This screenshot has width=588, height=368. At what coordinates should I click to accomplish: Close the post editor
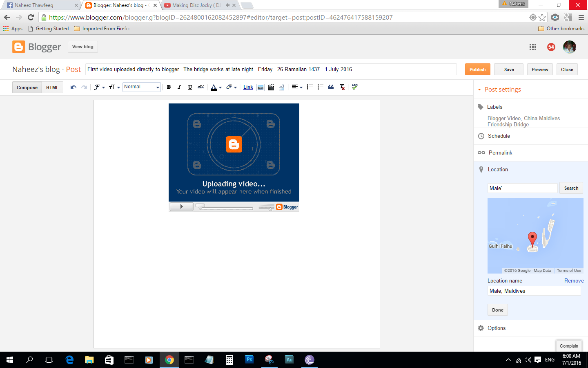click(x=567, y=70)
